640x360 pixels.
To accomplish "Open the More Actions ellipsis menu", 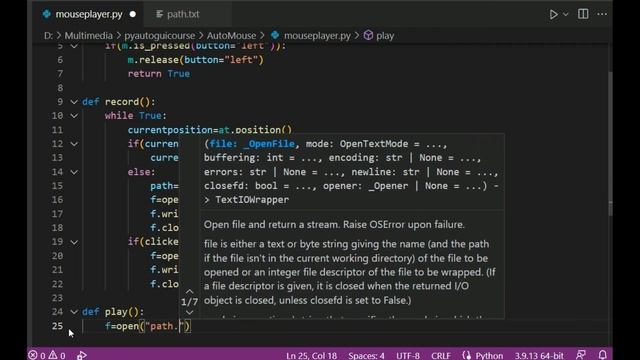I will point(602,14).
